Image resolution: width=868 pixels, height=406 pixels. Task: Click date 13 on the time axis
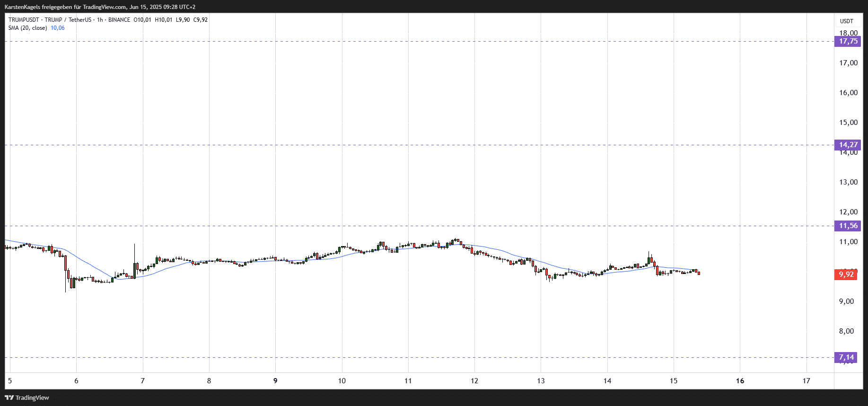(541, 380)
